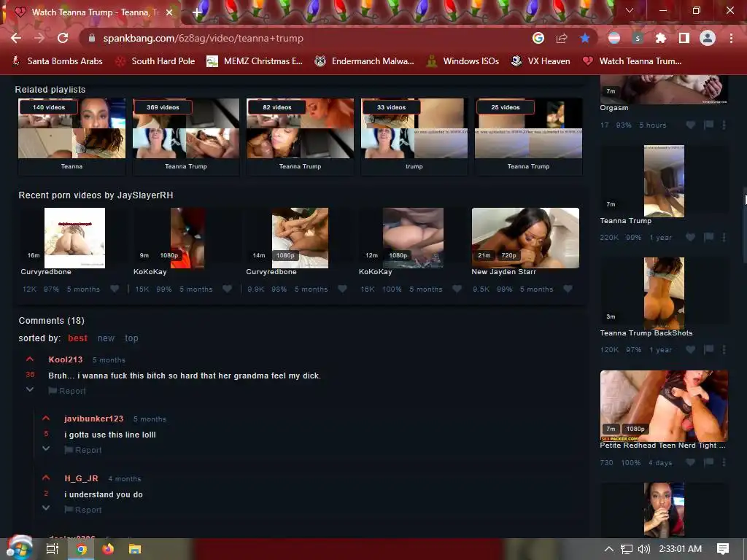Downvote the reply by H_G_JR
This screenshot has height=560, width=747.
click(46, 508)
